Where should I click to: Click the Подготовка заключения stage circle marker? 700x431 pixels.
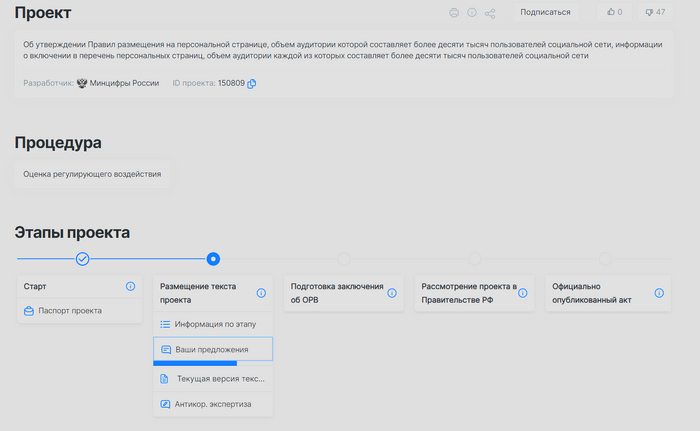coord(344,259)
